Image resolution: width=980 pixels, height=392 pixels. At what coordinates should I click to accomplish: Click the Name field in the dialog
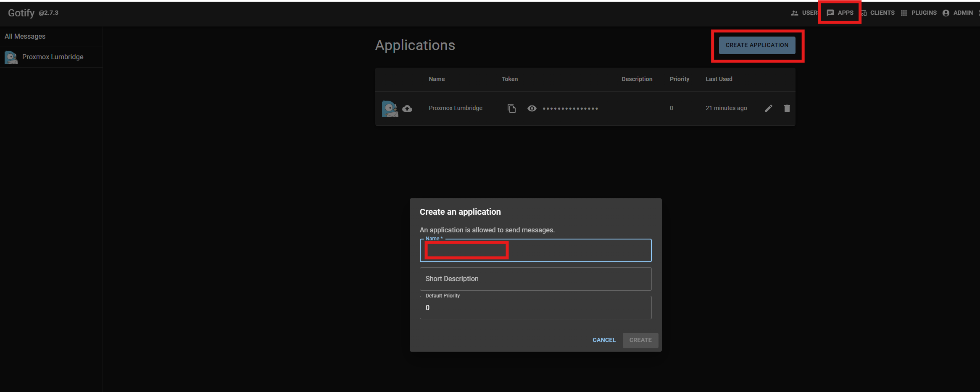[535, 250]
